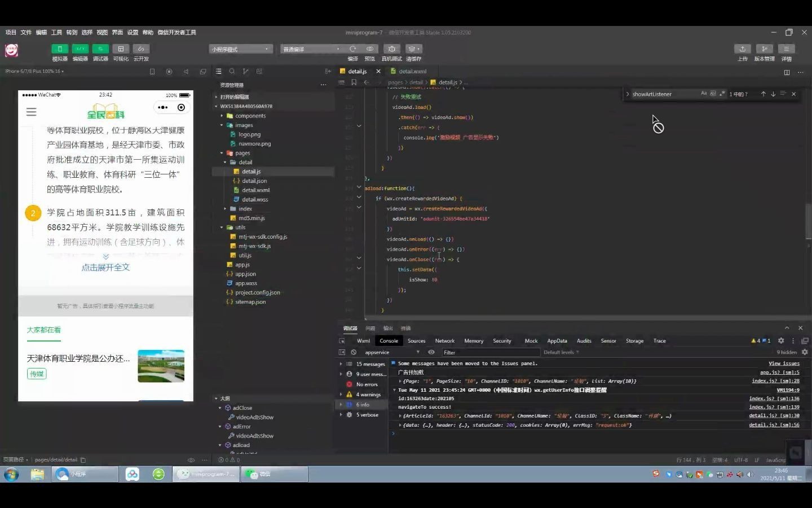Expand the 4 warnings message group
Image resolution: width=812 pixels, height=508 pixels.
341,395
